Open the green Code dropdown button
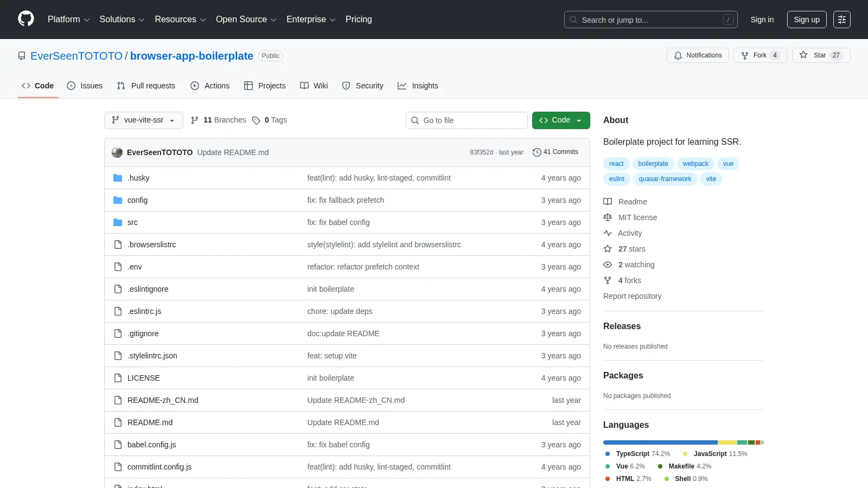The width and height of the screenshot is (868, 488). tap(561, 120)
